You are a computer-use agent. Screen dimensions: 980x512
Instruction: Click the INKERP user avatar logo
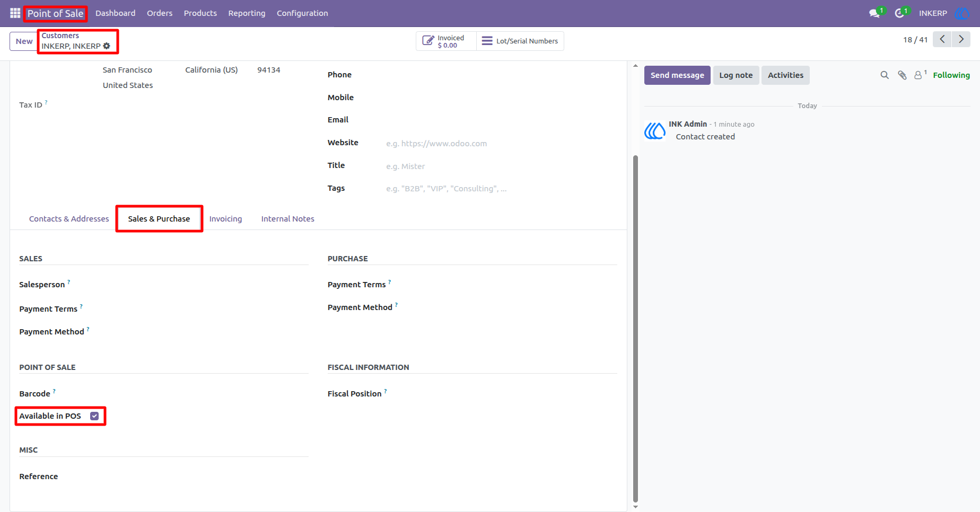962,13
